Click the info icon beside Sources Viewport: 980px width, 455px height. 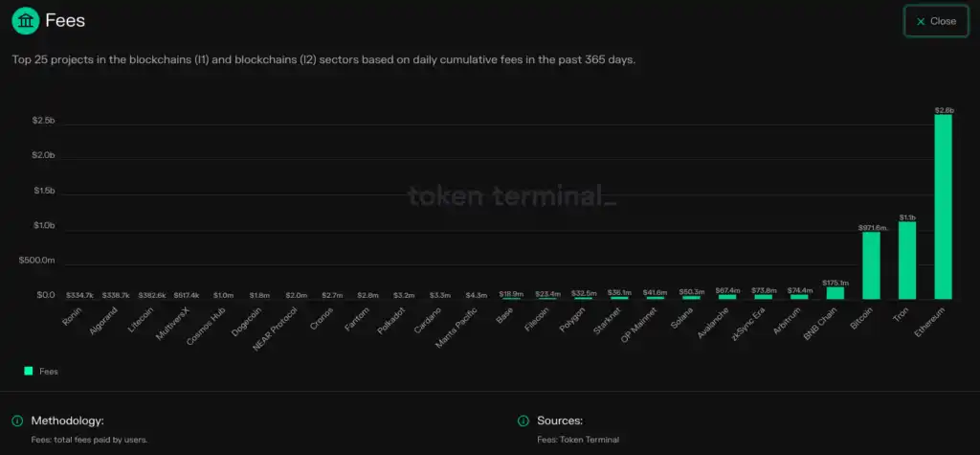(523, 421)
